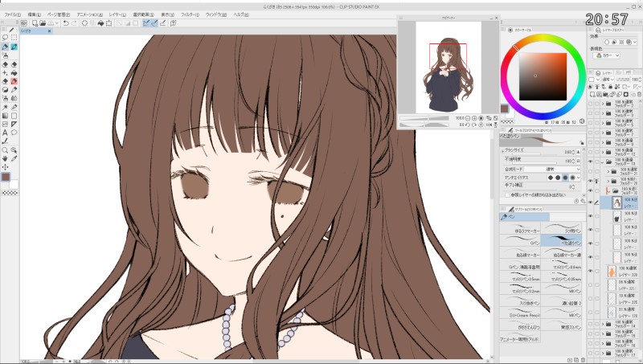The height and width of the screenshot is (364, 643).
Task: Select the text (A) tool
Action: (x=5, y=133)
